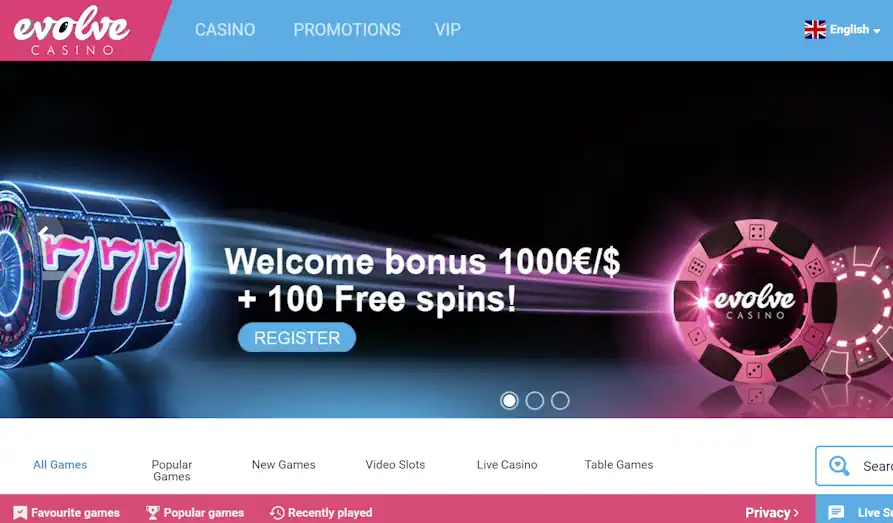This screenshot has width=893, height=523.
Task: Open the English language dropdown
Action: tap(855, 30)
